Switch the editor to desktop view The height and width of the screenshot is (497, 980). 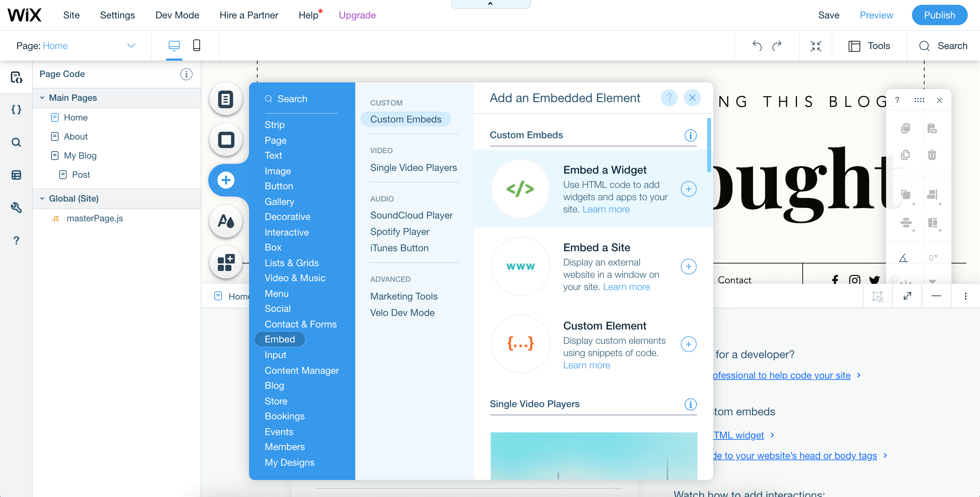click(174, 45)
